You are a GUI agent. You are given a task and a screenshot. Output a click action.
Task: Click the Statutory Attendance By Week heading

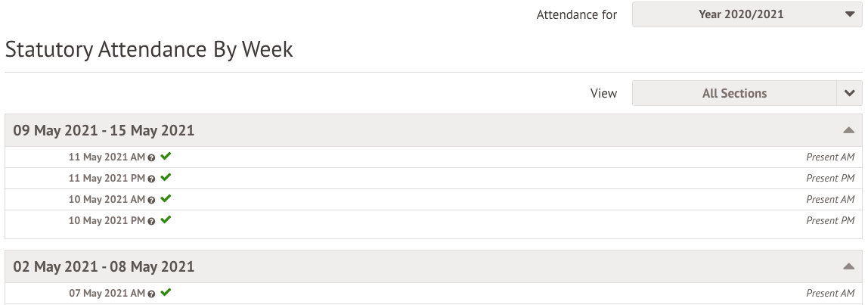(149, 50)
